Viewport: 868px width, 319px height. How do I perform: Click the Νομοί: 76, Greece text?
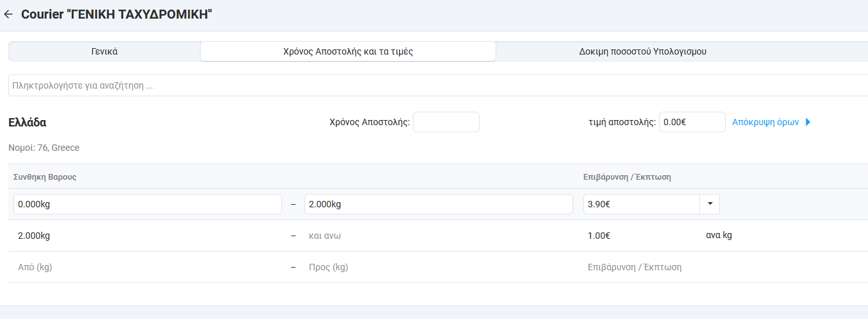tap(44, 148)
